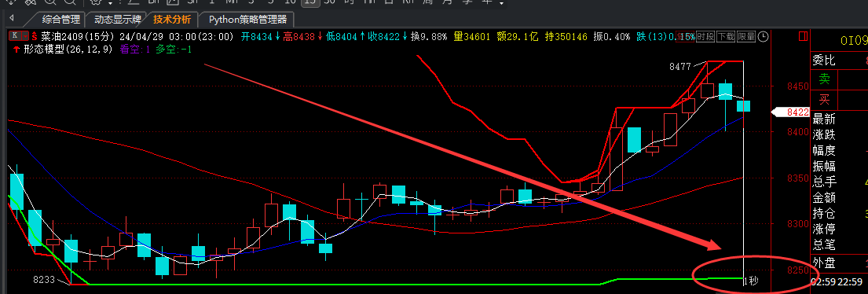Click the 限量 button

click(x=745, y=36)
